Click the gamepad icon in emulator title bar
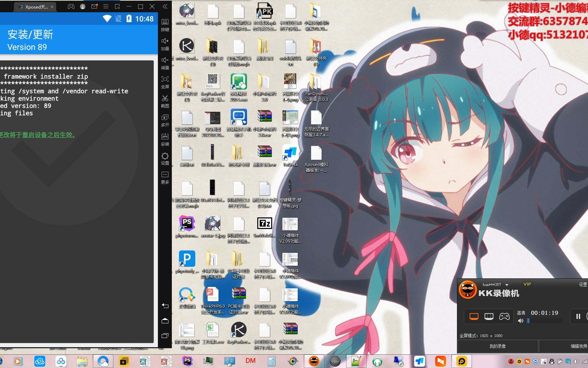This screenshot has height=368, width=588. click(71, 6)
